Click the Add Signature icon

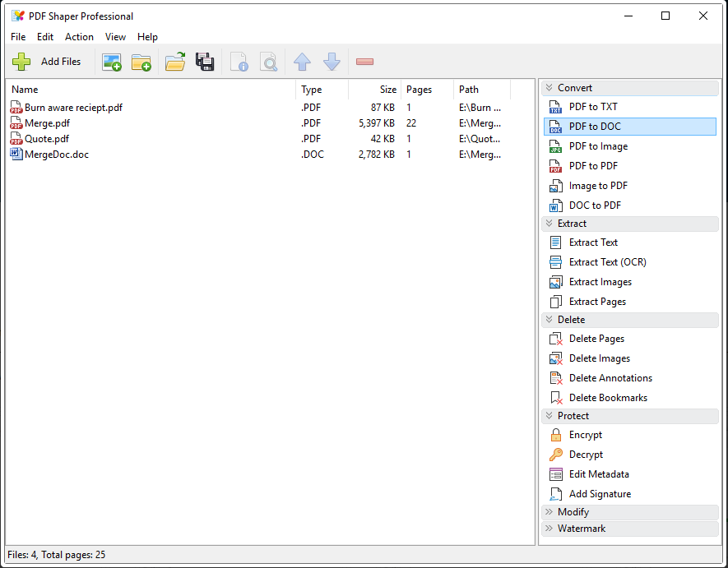pos(556,494)
